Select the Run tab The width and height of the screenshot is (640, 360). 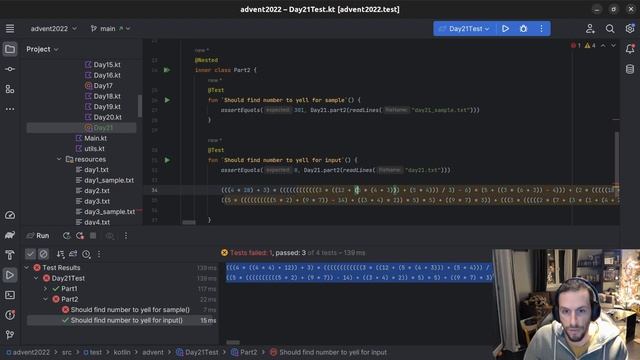[38, 236]
